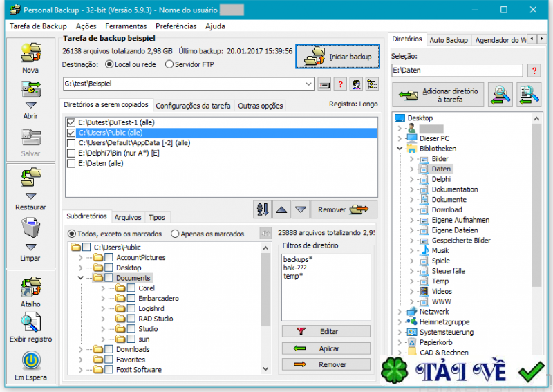This screenshot has height=392, width=553.
Task: Click the Iniciar backup button
Action: [337, 57]
